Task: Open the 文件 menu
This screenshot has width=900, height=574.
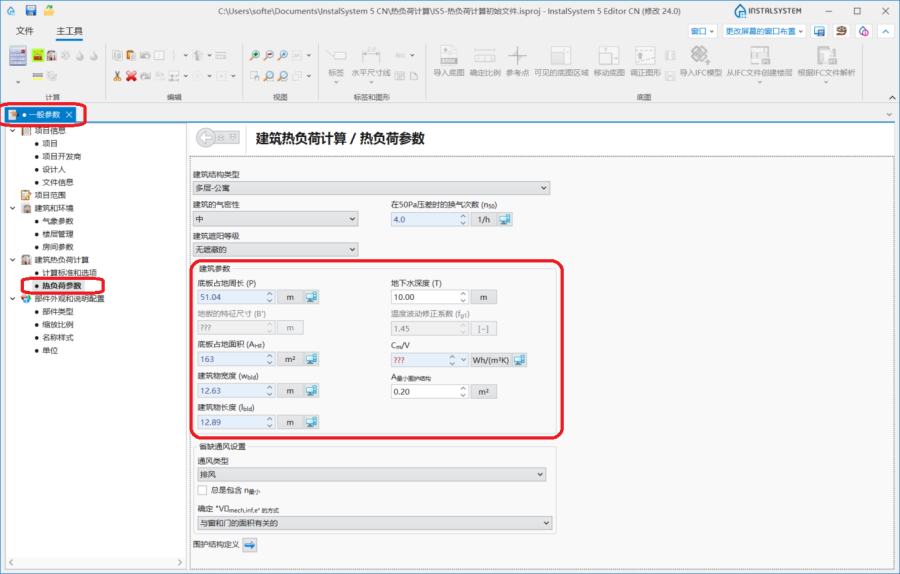Action: 25,31
